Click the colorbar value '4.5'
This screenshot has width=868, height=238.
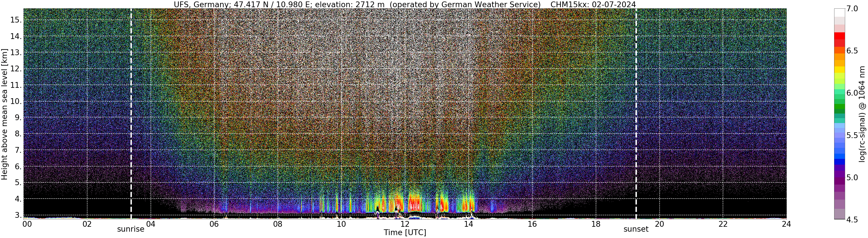point(852,220)
